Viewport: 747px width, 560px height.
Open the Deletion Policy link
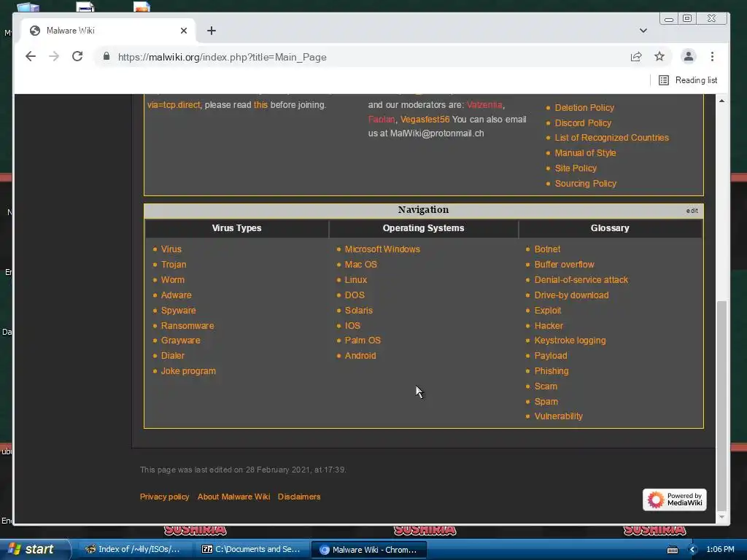pos(584,108)
